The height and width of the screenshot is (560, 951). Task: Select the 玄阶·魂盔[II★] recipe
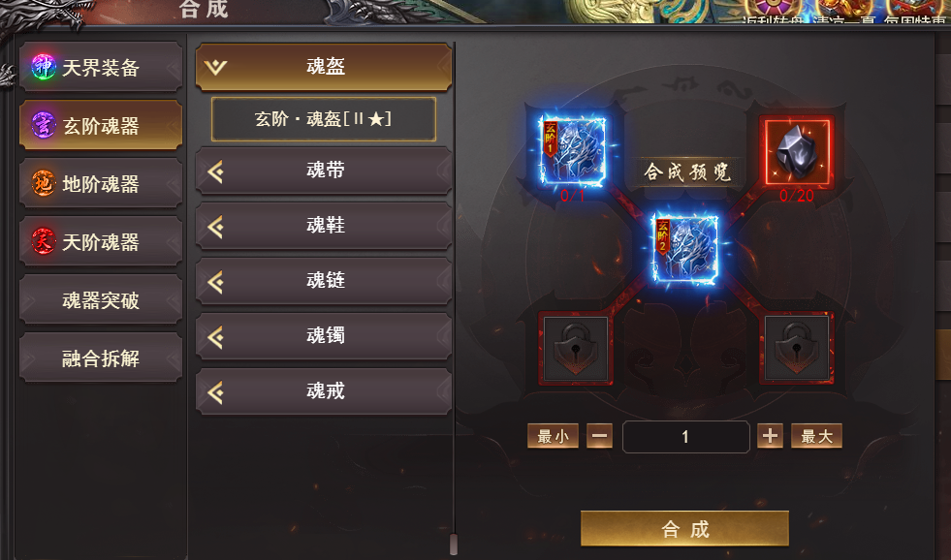323,119
